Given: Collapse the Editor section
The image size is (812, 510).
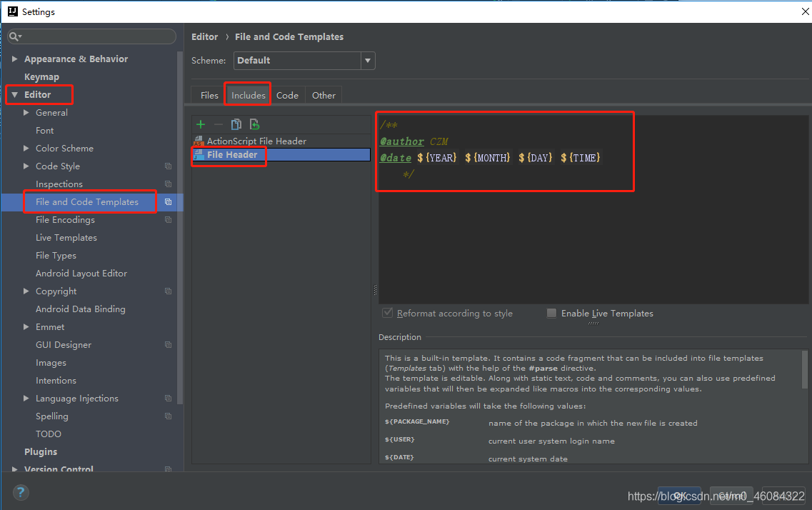Looking at the screenshot, I should coord(15,95).
